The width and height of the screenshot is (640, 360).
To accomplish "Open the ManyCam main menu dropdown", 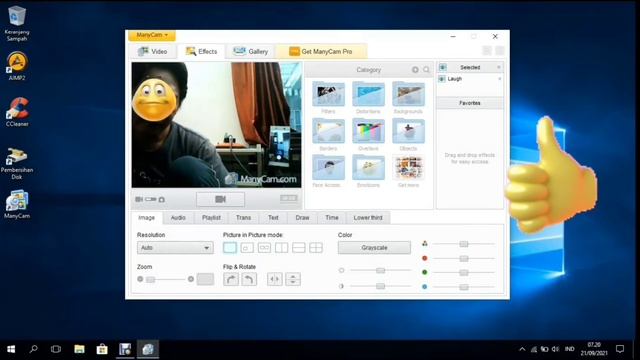I will (x=152, y=35).
